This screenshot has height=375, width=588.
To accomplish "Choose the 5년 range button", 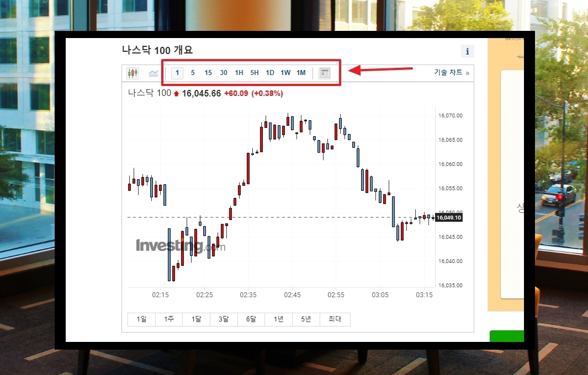I will click(x=306, y=319).
